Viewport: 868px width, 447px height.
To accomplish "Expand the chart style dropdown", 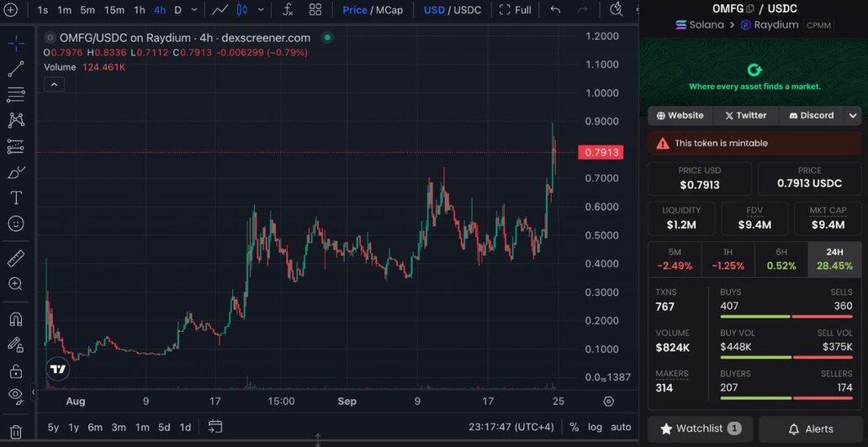I will pyautogui.click(x=261, y=10).
